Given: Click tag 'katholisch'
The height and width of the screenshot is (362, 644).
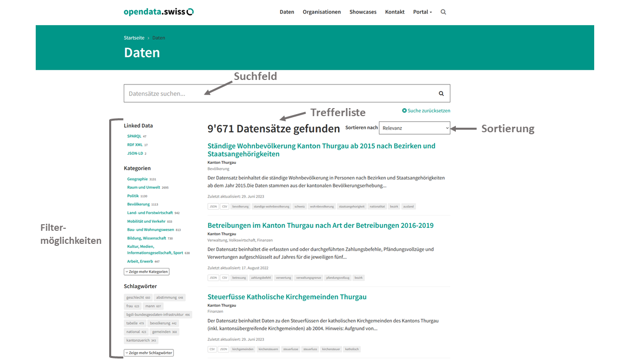Looking at the screenshot, I should click(x=352, y=349).
